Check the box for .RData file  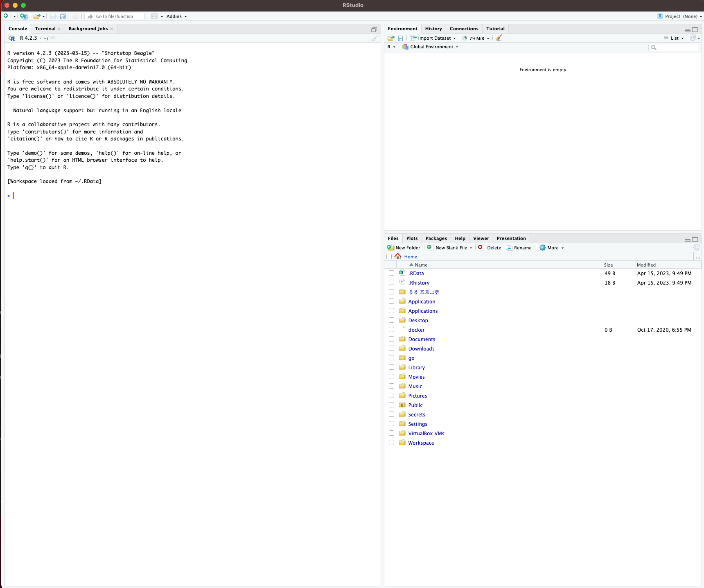[x=392, y=273]
